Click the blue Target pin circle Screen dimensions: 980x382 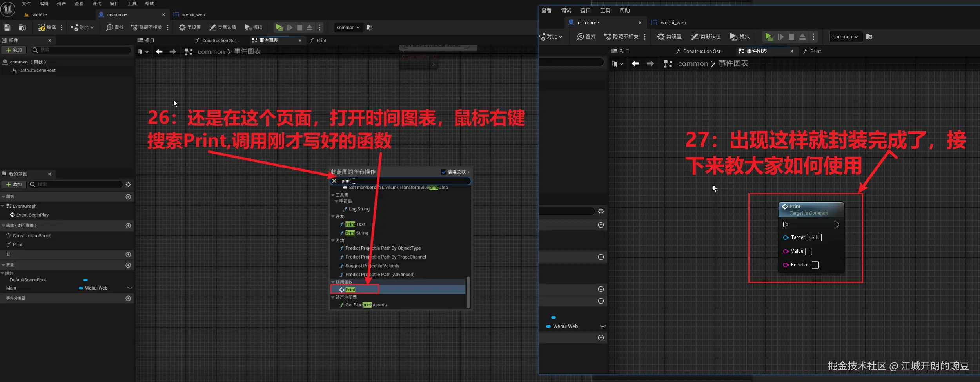pos(786,237)
